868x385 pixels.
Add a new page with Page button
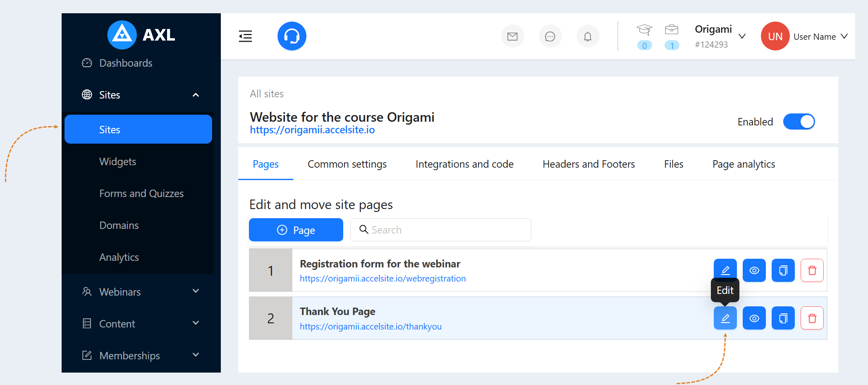[296, 230]
